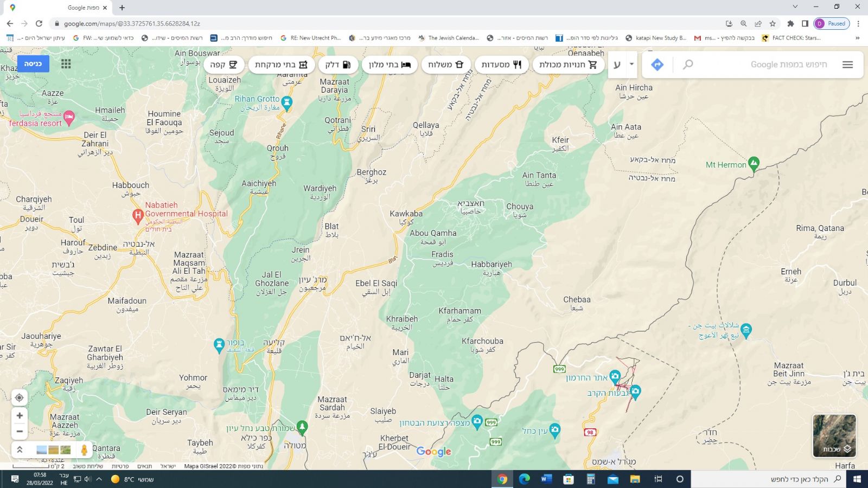Image resolution: width=868 pixels, height=488 pixels.
Task: Drop the Street View pegman
Action: pyautogui.click(x=84, y=450)
